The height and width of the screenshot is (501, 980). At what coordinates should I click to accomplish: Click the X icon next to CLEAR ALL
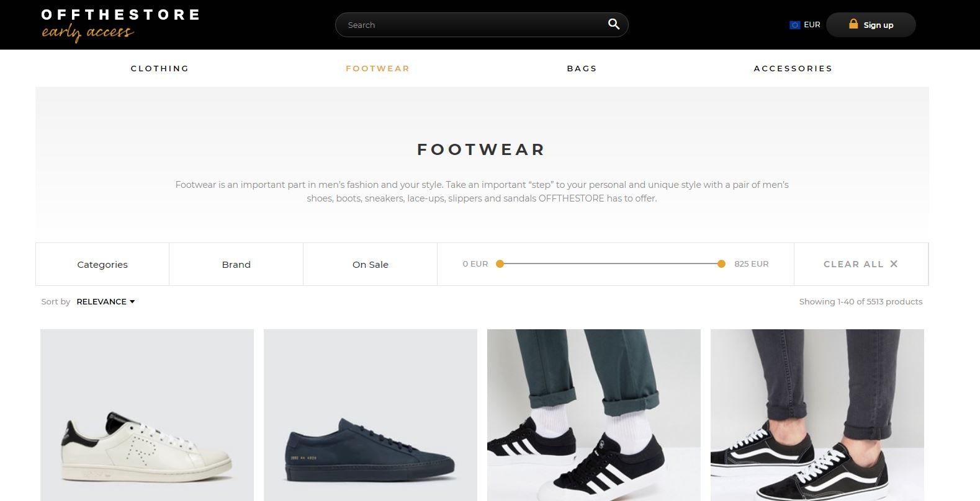[894, 264]
